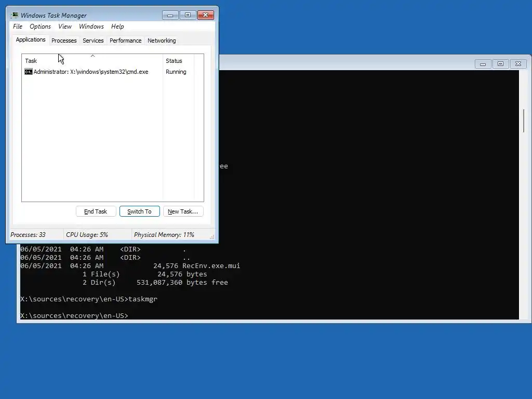Switch to the Processes tab

point(64,41)
